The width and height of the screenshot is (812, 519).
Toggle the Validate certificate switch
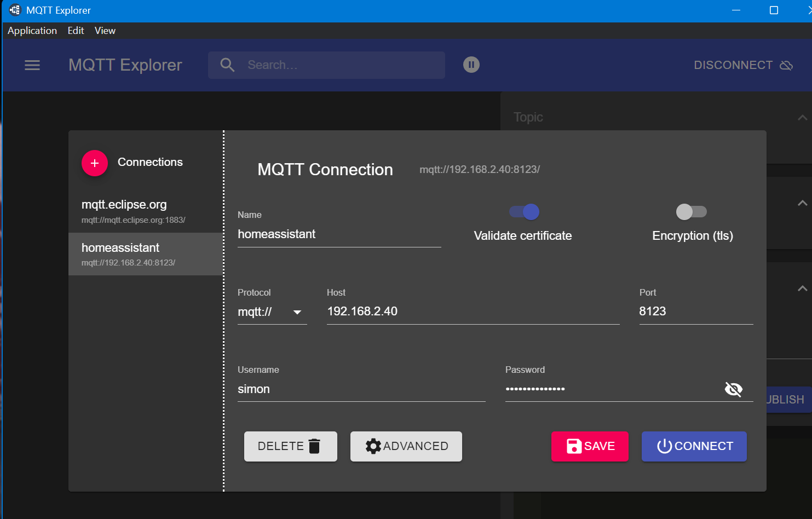point(525,212)
